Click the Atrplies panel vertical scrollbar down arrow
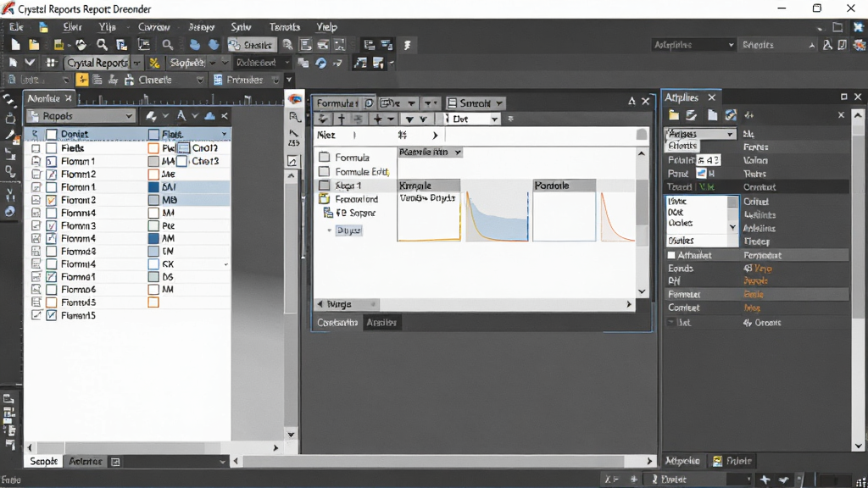The image size is (868, 488). (x=858, y=446)
